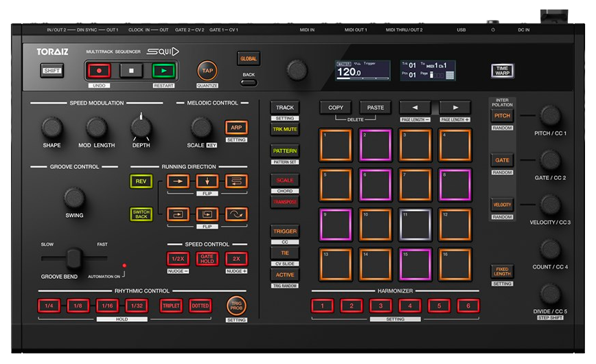Click the GROOVE BEND slider handle
The image size is (596, 364).
(73, 259)
